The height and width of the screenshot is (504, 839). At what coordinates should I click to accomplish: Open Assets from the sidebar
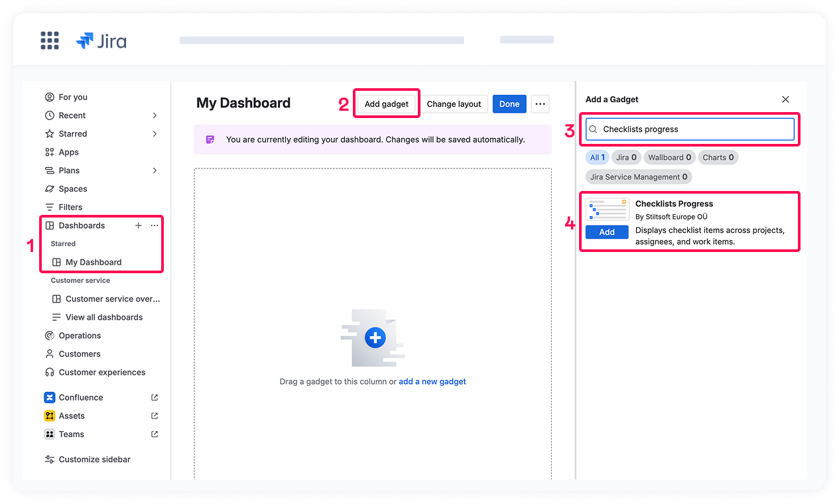coord(72,416)
